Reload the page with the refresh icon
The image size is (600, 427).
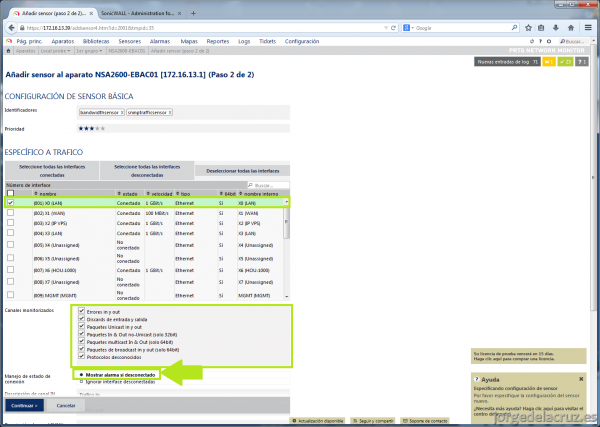click(x=393, y=28)
